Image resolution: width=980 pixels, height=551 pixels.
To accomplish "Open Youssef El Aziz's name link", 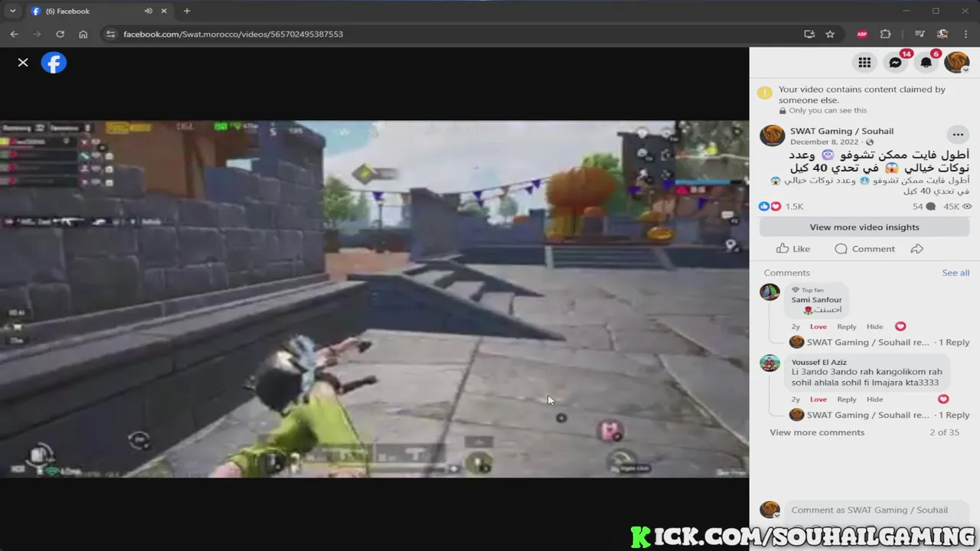I will [818, 362].
